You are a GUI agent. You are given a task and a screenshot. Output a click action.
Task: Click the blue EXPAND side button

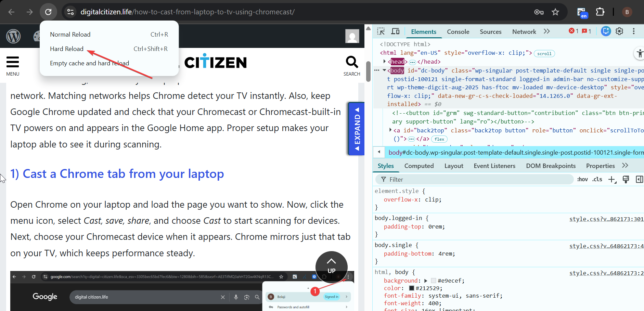tap(356, 129)
